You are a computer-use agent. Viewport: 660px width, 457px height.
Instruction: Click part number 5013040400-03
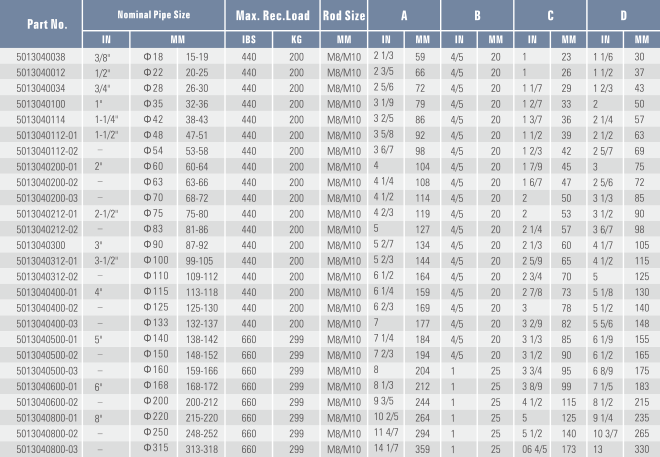point(47,324)
